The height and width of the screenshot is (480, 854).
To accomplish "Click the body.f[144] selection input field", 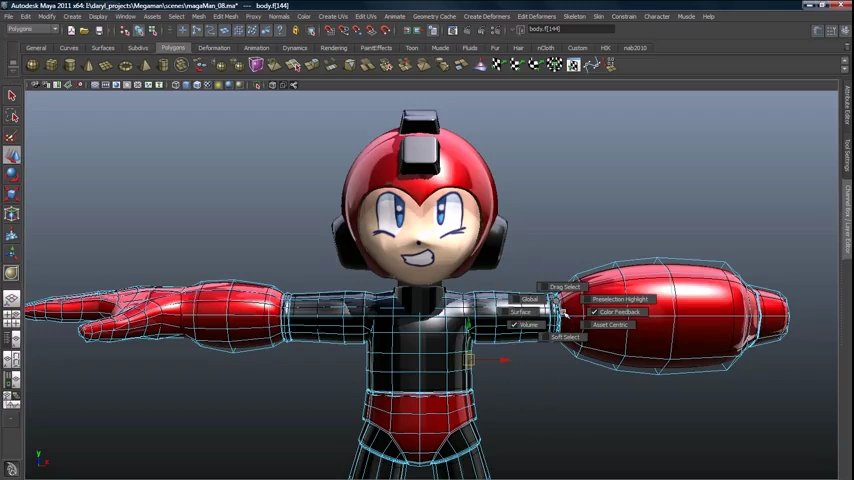I will click(x=571, y=29).
